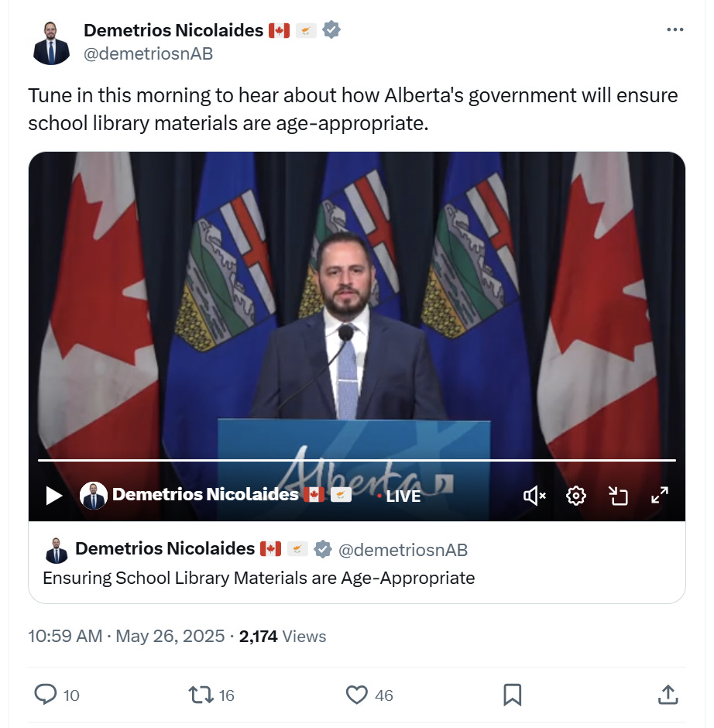The height and width of the screenshot is (728, 714).
Task: Like the post with the heart icon
Action: (x=356, y=695)
